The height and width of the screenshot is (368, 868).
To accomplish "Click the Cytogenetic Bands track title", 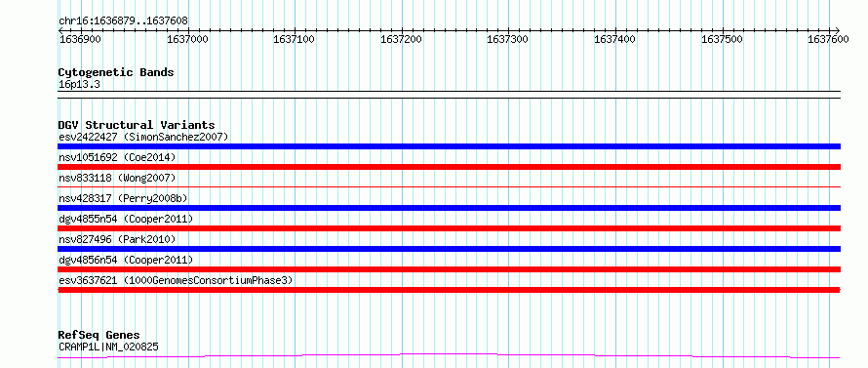I will click(x=116, y=72).
